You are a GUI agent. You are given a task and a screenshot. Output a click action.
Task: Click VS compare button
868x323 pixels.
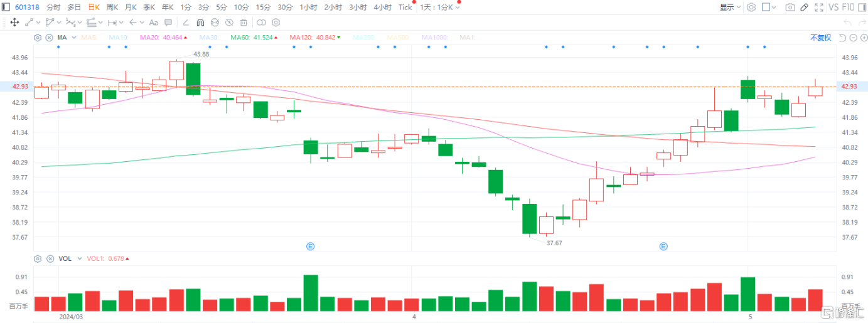(833, 8)
